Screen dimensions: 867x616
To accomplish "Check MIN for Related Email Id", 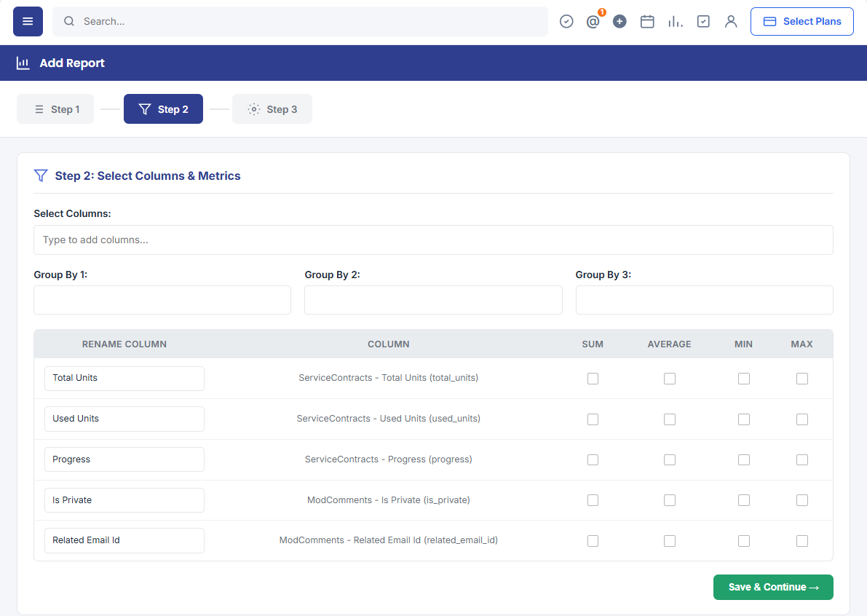I will pyautogui.click(x=744, y=541).
